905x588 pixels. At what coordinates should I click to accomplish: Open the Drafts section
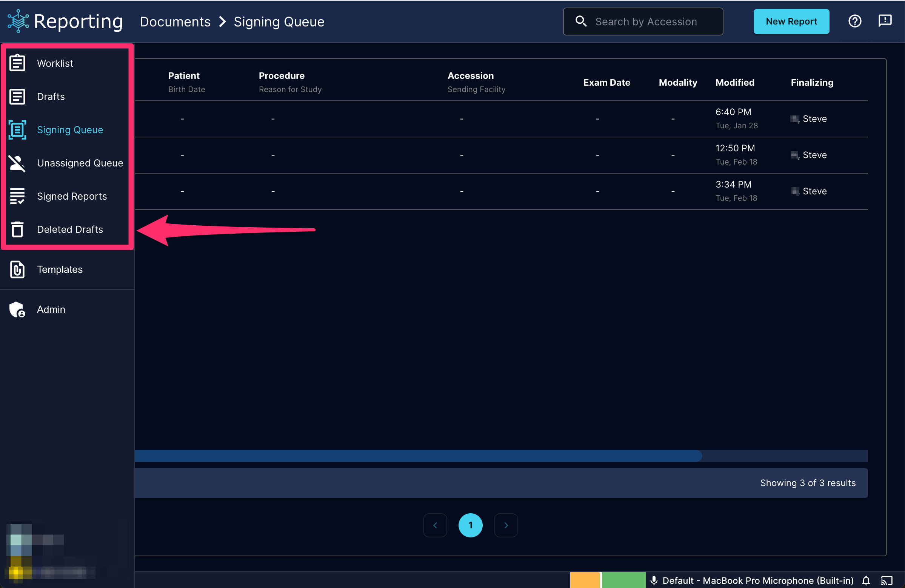[x=51, y=97]
